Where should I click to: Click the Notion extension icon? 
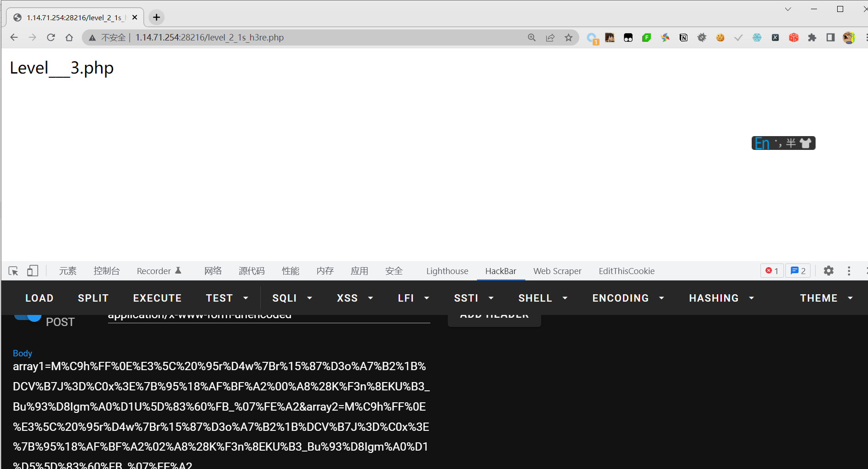point(683,38)
